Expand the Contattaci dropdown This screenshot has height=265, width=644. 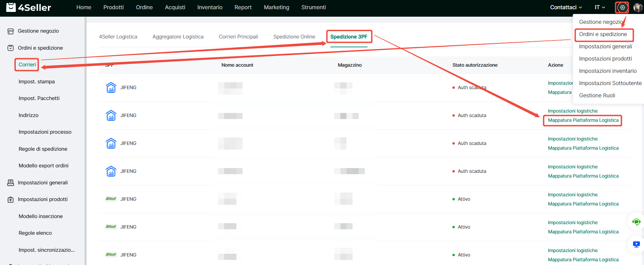click(566, 7)
